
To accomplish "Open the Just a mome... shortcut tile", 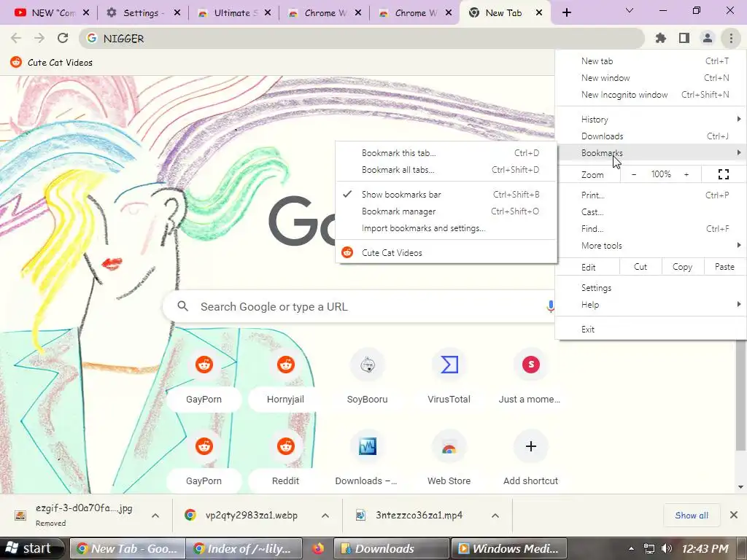I will pyautogui.click(x=531, y=378).
